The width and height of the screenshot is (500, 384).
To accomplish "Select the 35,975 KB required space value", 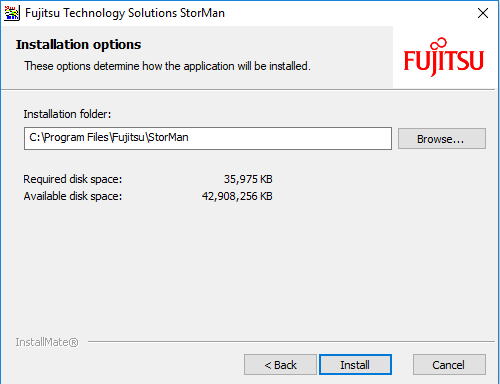I will click(x=248, y=179).
